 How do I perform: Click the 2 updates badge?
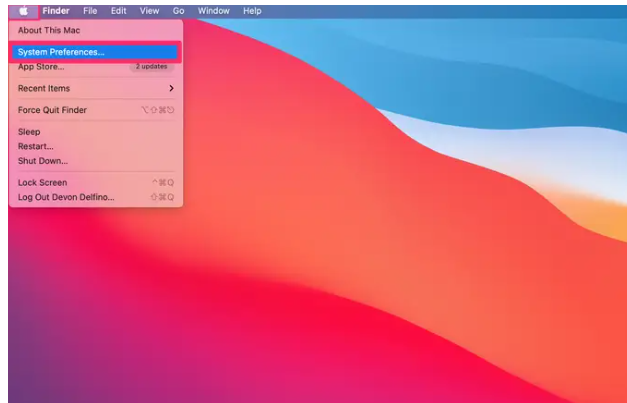tap(151, 66)
